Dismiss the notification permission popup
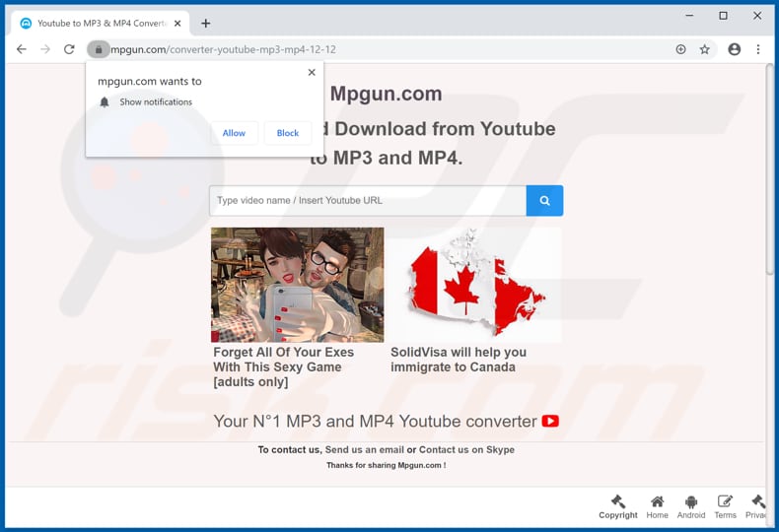This screenshot has height=532, width=779. [x=312, y=73]
